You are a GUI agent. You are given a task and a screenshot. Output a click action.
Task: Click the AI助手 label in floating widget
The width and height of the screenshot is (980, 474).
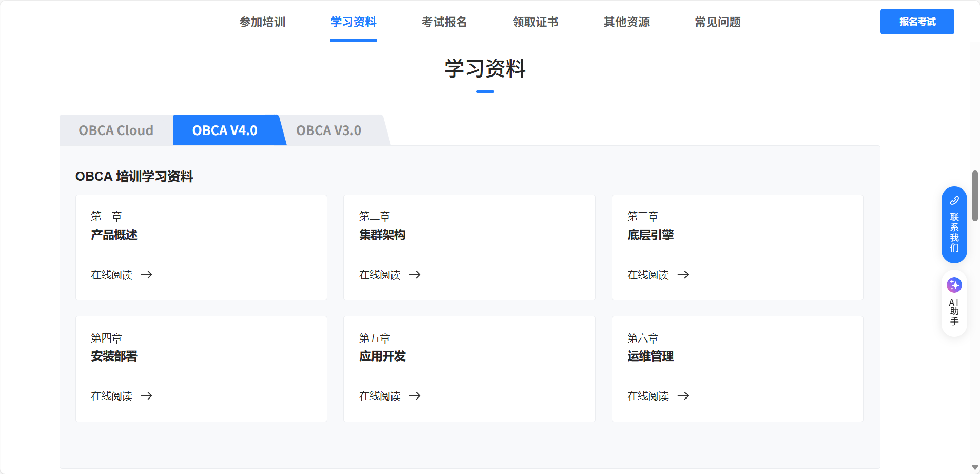pos(954,312)
